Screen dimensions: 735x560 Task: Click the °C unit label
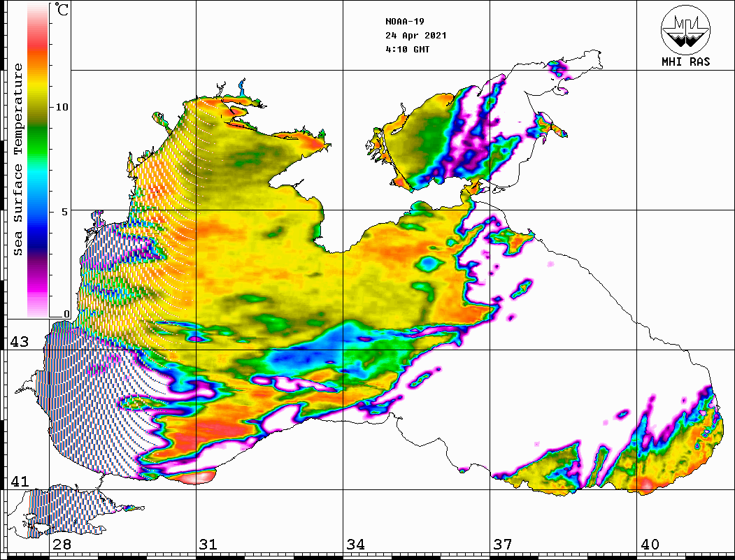[62, 9]
